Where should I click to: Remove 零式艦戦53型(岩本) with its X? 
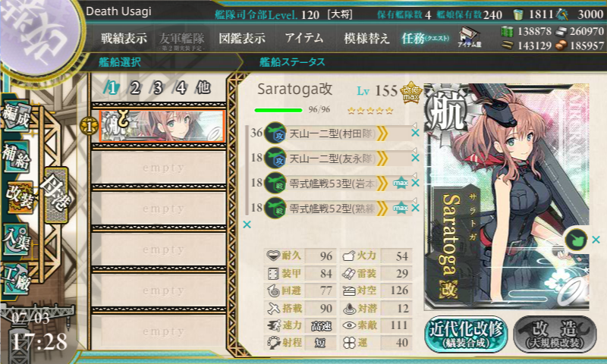415,183
